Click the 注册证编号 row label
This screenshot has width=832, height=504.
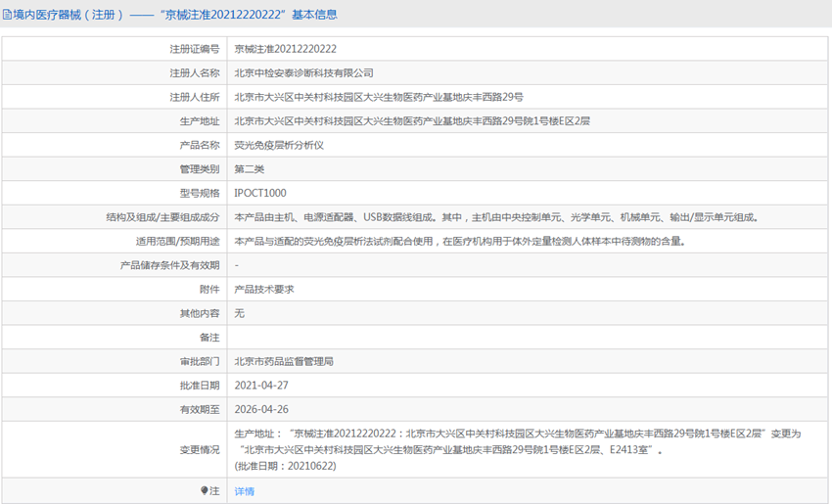click(194, 49)
